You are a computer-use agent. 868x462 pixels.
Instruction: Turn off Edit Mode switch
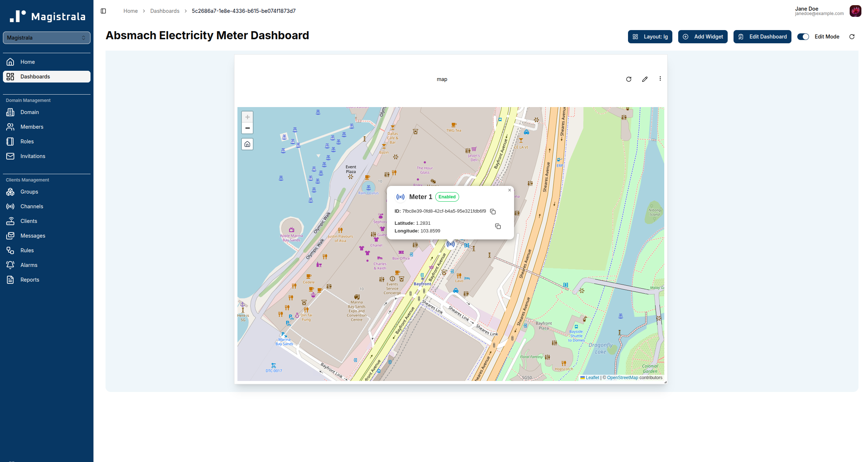coord(803,37)
